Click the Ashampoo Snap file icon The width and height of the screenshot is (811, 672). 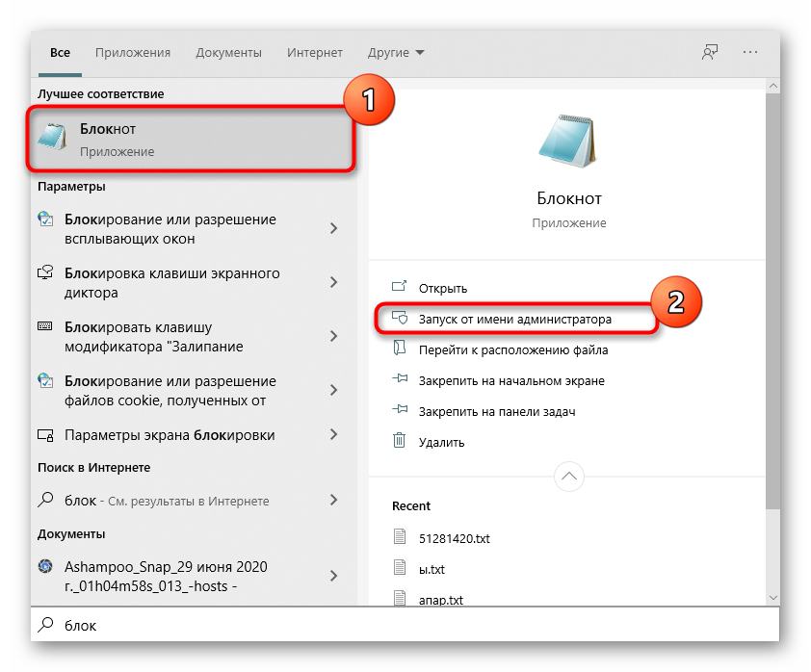45,566
